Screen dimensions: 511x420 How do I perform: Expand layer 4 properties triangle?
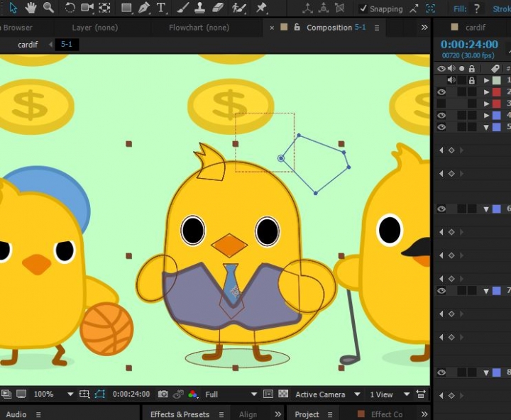pyautogui.click(x=487, y=116)
